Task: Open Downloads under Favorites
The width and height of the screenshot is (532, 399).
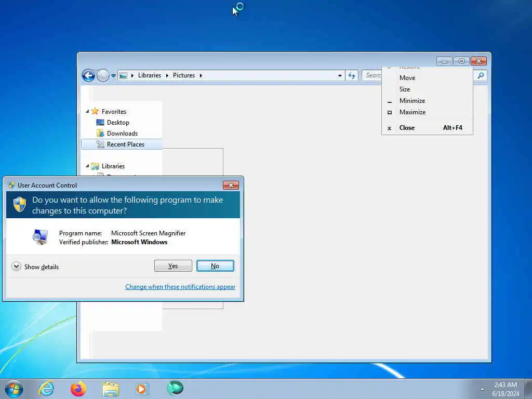Action: [122, 134]
